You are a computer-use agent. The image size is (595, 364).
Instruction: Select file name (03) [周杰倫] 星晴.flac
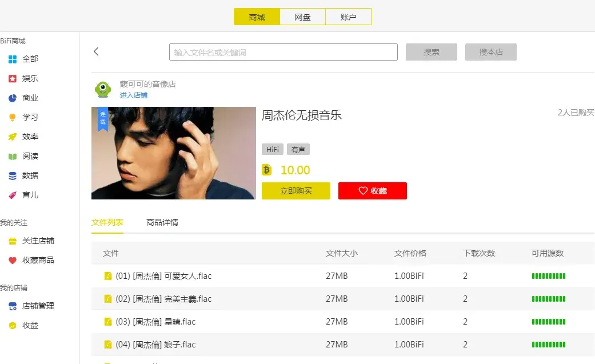(x=155, y=322)
